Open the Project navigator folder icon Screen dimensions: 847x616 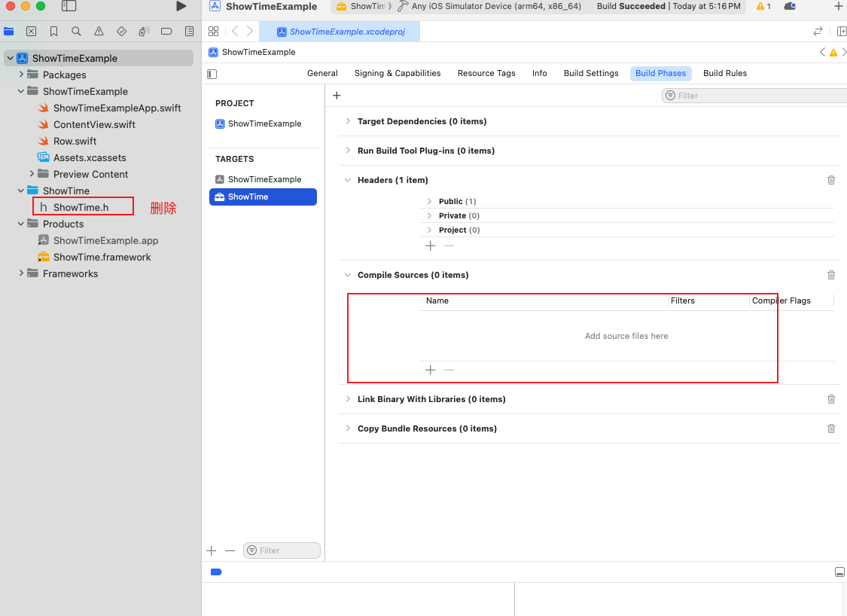pyautogui.click(x=8, y=32)
